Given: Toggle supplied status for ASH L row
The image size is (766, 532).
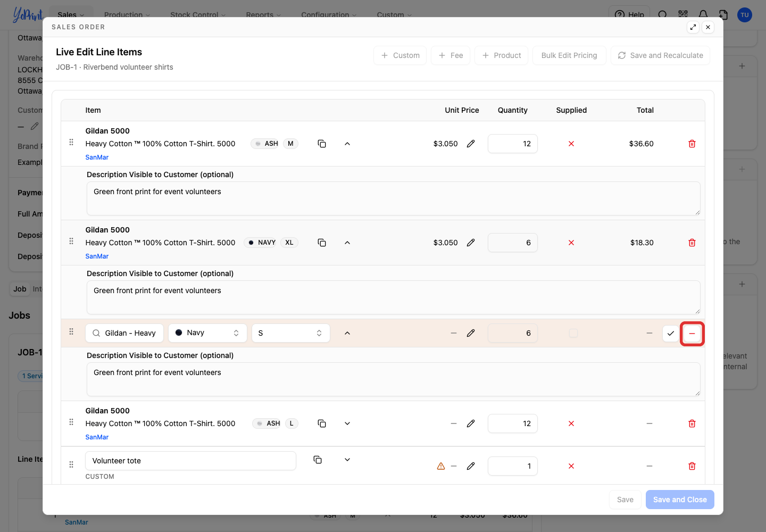Looking at the screenshot, I should pos(571,423).
